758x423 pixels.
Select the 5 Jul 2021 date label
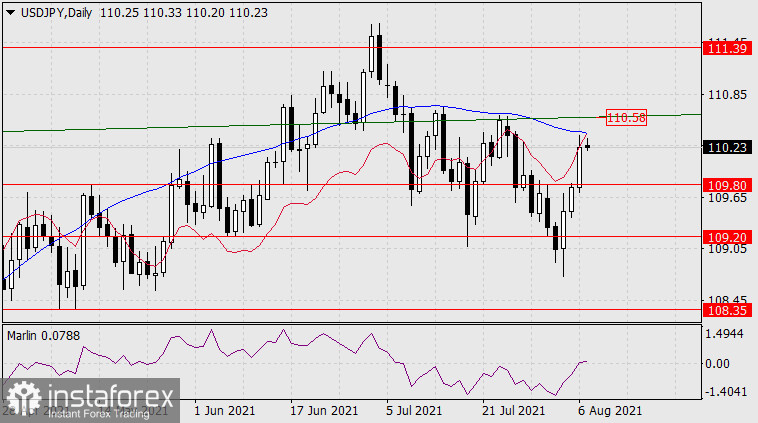414,410
